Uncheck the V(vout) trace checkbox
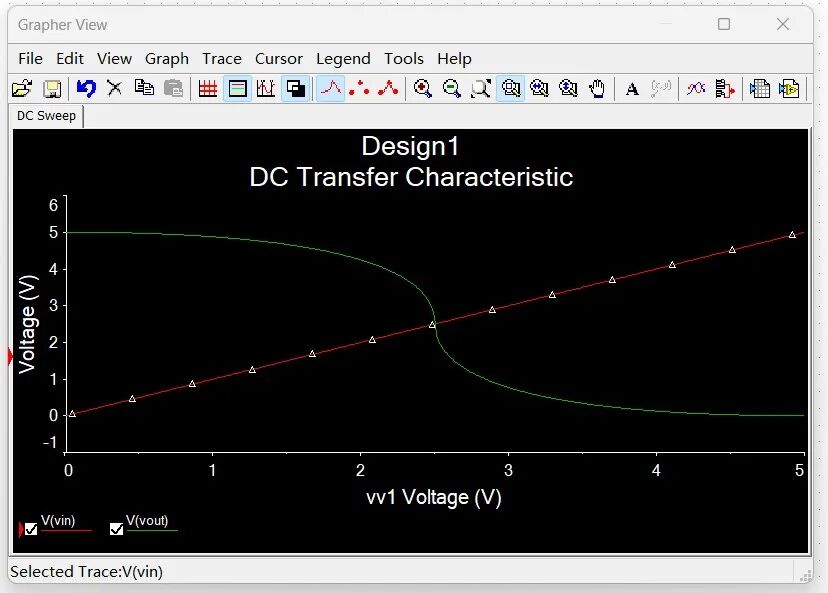 (117, 529)
